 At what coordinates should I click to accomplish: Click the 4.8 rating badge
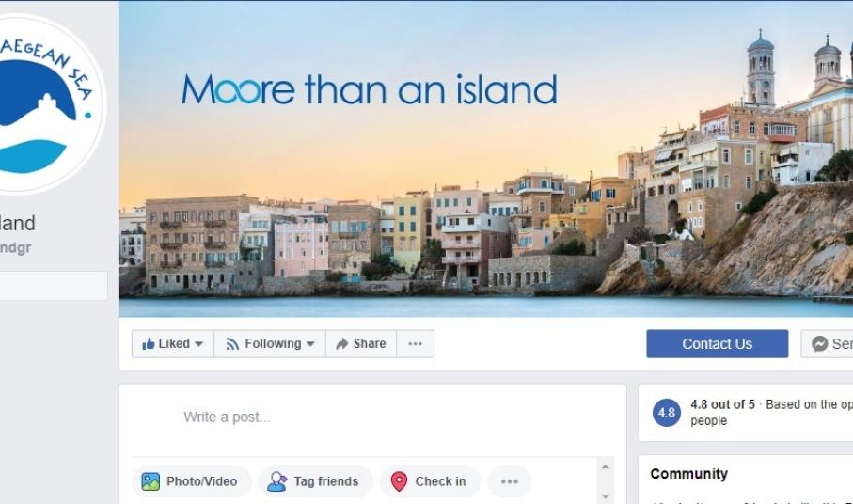pyautogui.click(x=667, y=413)
